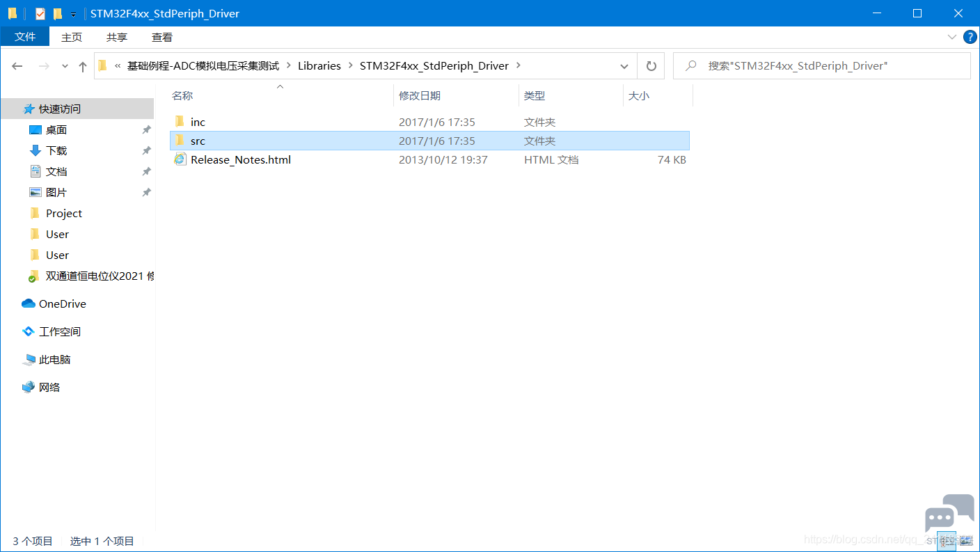This screenshot has height=552, width=980.
Task: Click the refresh button beside address bar
Action: click(x=651, y=66)
